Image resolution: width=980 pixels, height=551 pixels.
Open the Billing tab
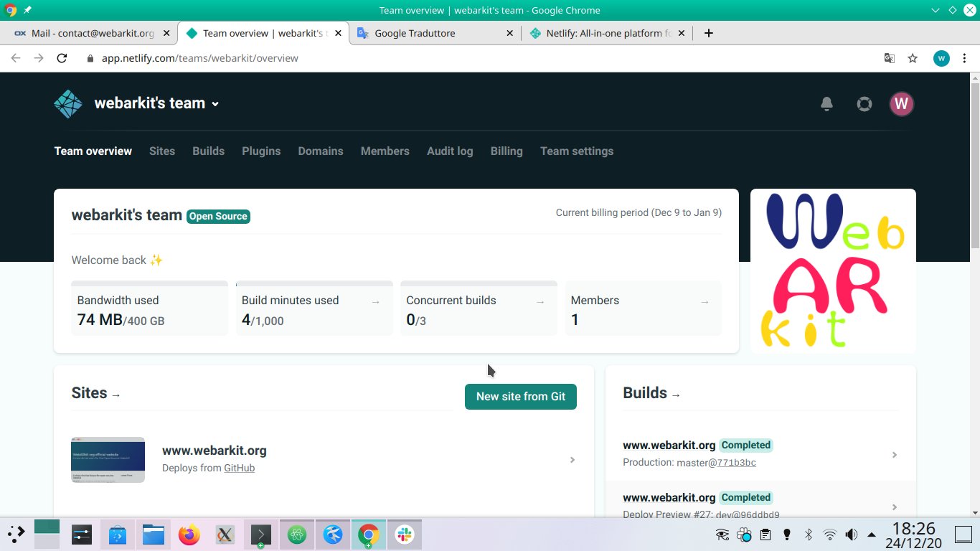click(x=507, y=151)
